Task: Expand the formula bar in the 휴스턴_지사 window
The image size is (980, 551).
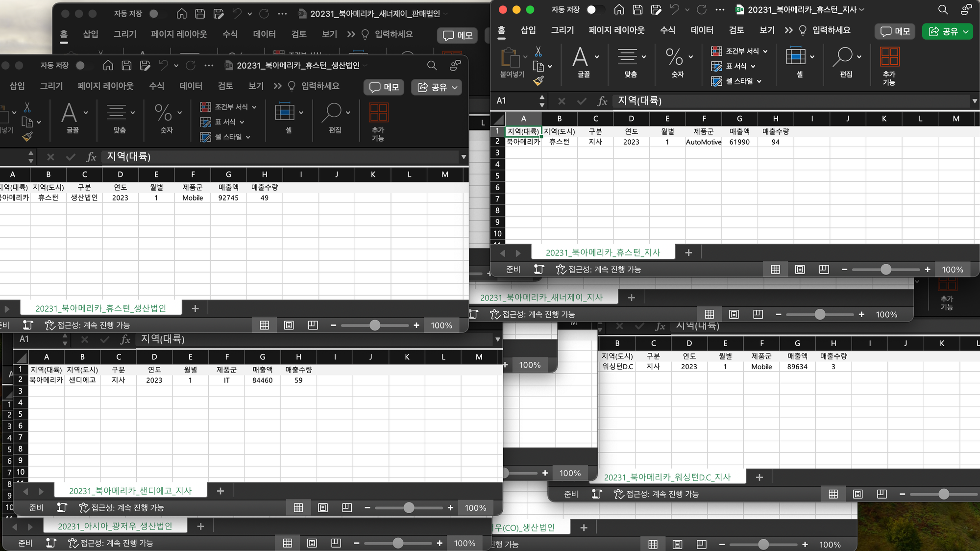Action: (x=974, y=101)
